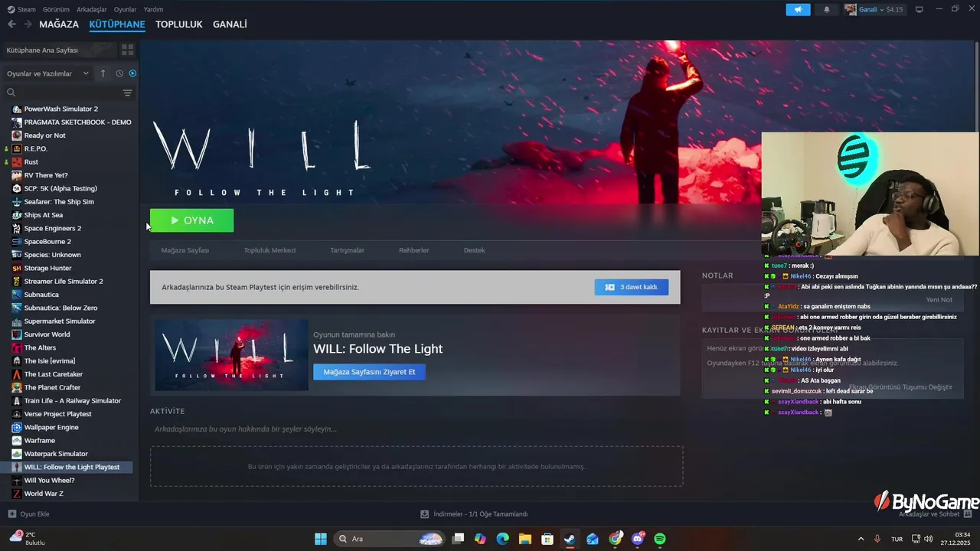Click the Storage Hunter game icon
This screenshot has width=980, height=551.
tap(17, 268)
